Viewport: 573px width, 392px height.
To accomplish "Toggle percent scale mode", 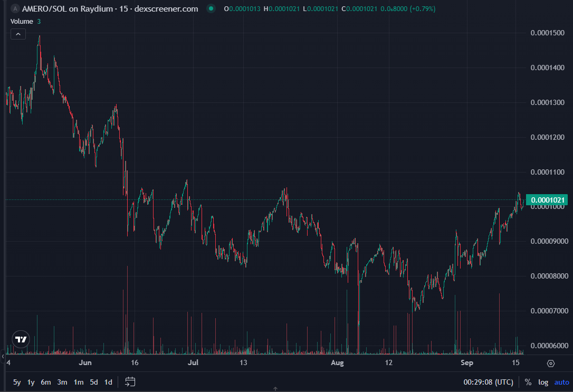I will [x=528, y=382].
